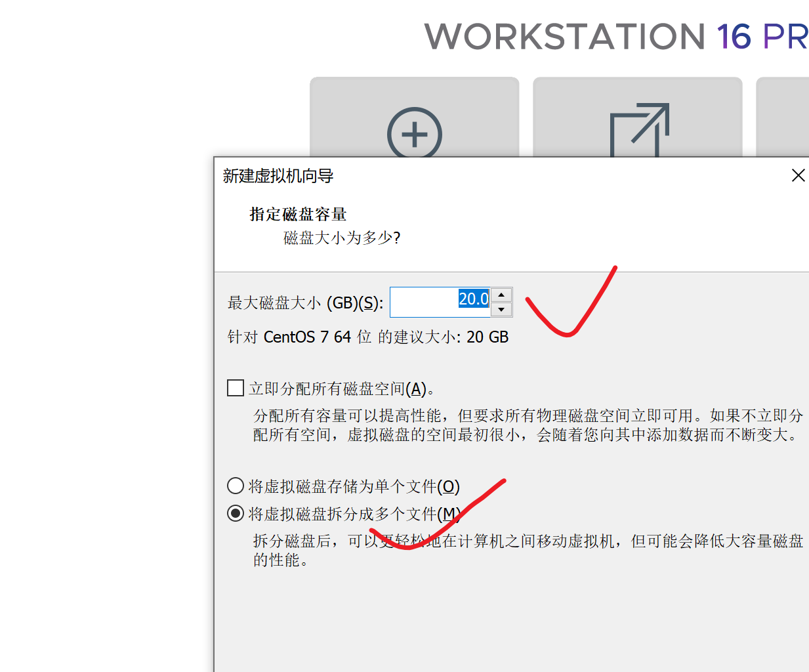Click the 磁盘大小为多少? subtitle
The width and height of the screenshot is (809, 672).
342,238
